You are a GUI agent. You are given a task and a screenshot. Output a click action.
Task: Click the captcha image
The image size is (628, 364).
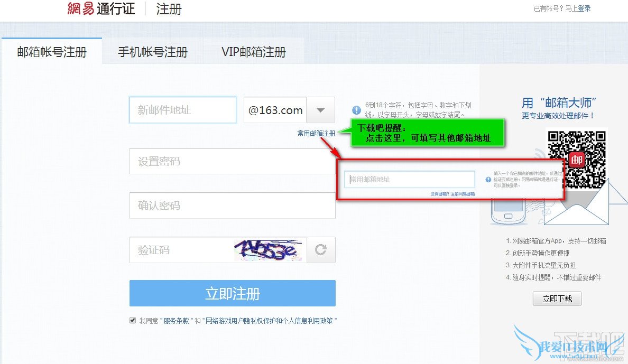[x=268, y=250]
